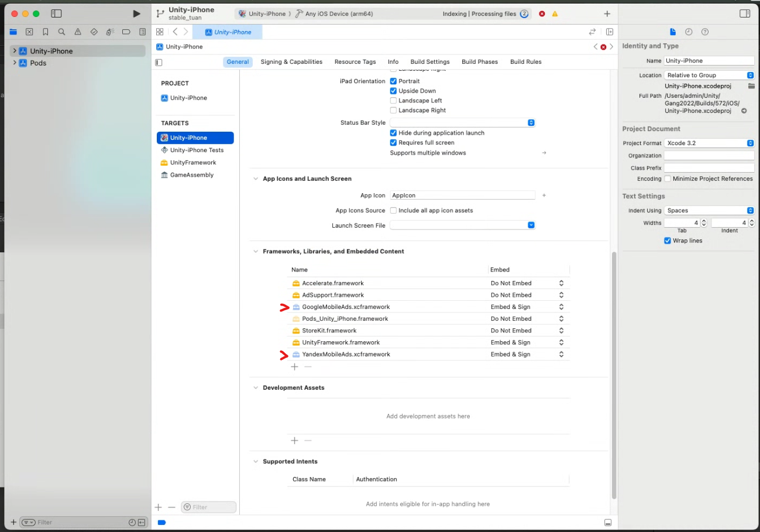
Task: Open the Location Relative to Group dropdown
Action: tap(709, 75)
